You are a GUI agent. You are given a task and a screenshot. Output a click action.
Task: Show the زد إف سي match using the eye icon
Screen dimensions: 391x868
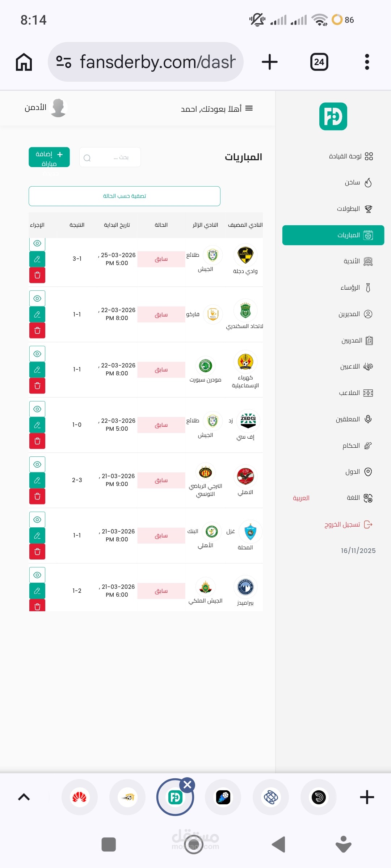[x=37, y=409]
